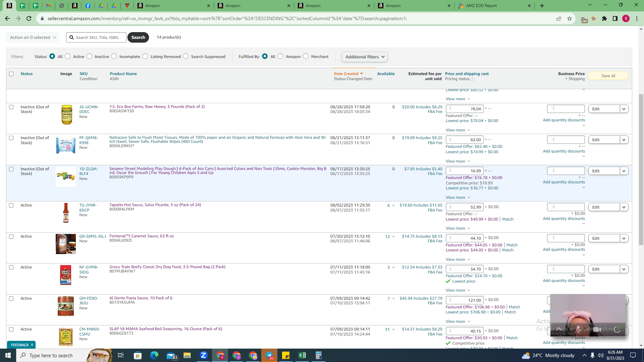The width and height of the screenshot is (644, 362).
Task: Open the Windows Start menu
Action: click(x=8, y=355)
